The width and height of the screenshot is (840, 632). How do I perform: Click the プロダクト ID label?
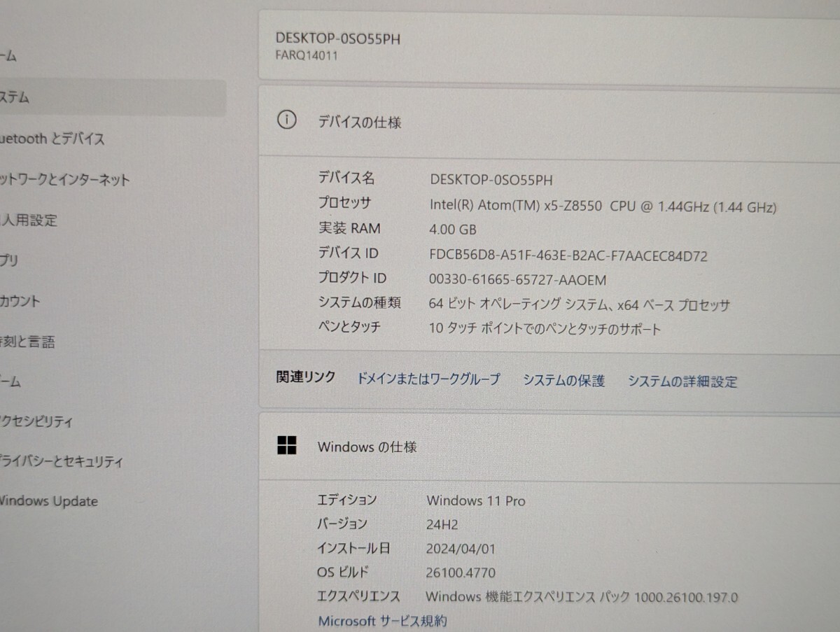(x=352, y=278)
